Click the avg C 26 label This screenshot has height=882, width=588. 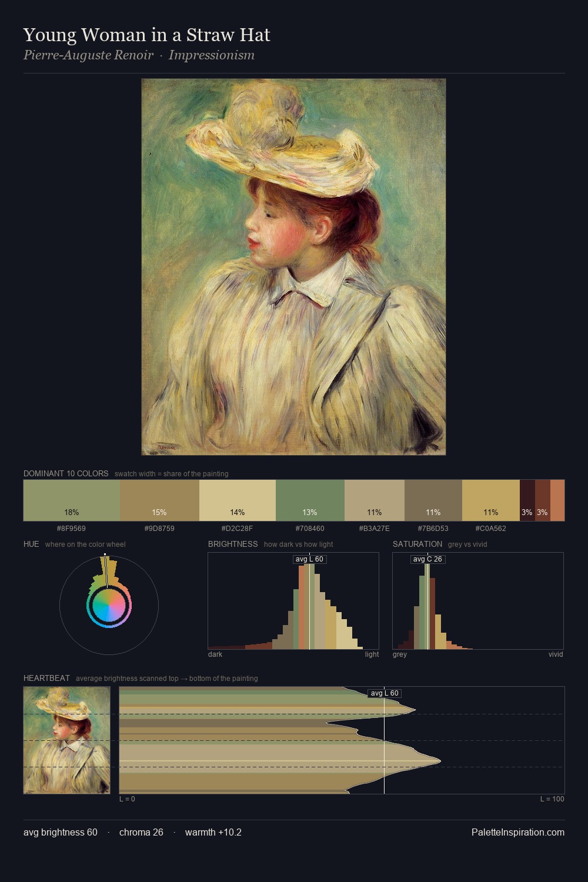427,559
